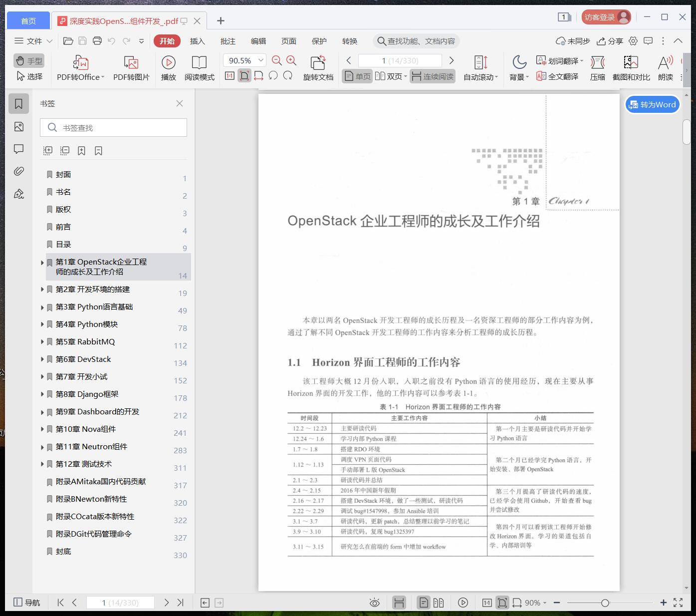Click 全文翻译 full translation
This screenshot has width=696, height=616.
[557, 76]
